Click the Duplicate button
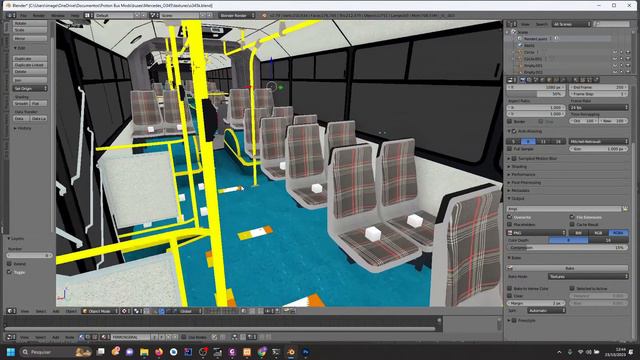This screenshot has height=360, width=640. pos(30,58)
